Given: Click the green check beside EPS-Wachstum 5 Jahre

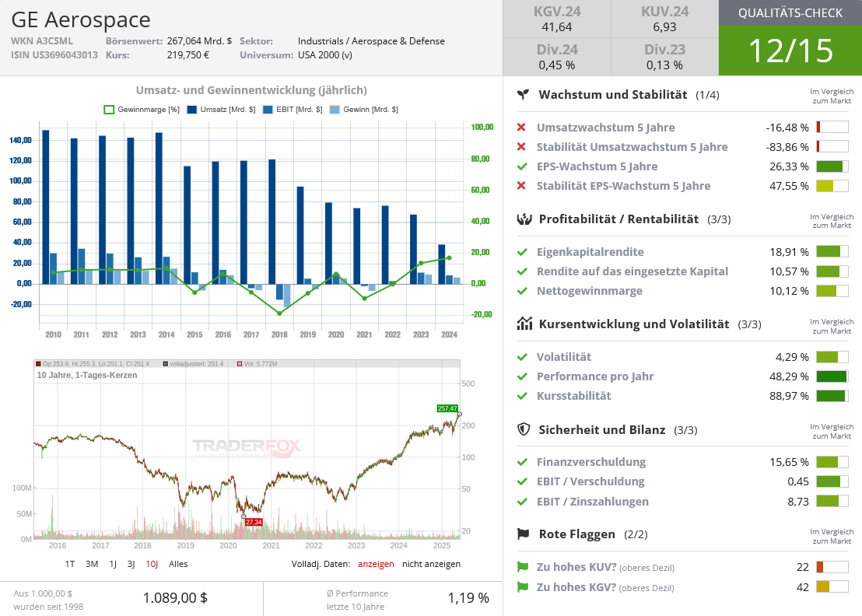Looking at the screenshot, I should pos(522,166).
